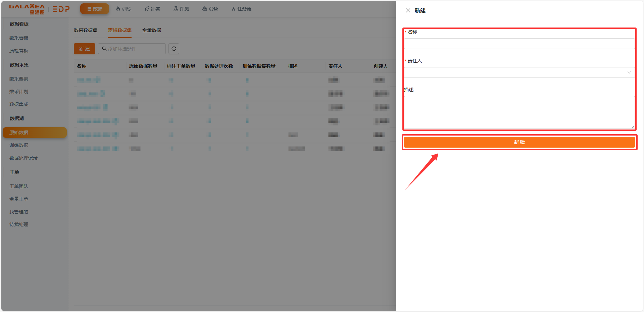This screenshot has width=644, height=312.
Task: Switch to the 全量数据 tab
Action: point(152,30)
